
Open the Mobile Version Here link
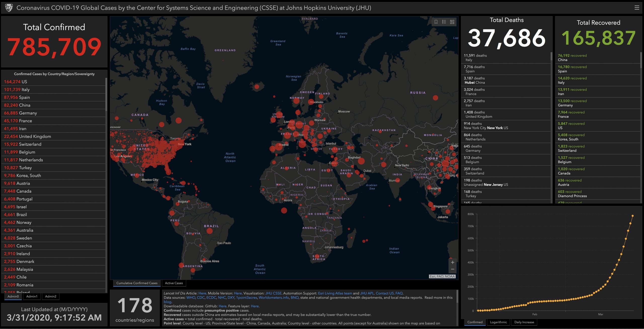(x=238, y=293)
